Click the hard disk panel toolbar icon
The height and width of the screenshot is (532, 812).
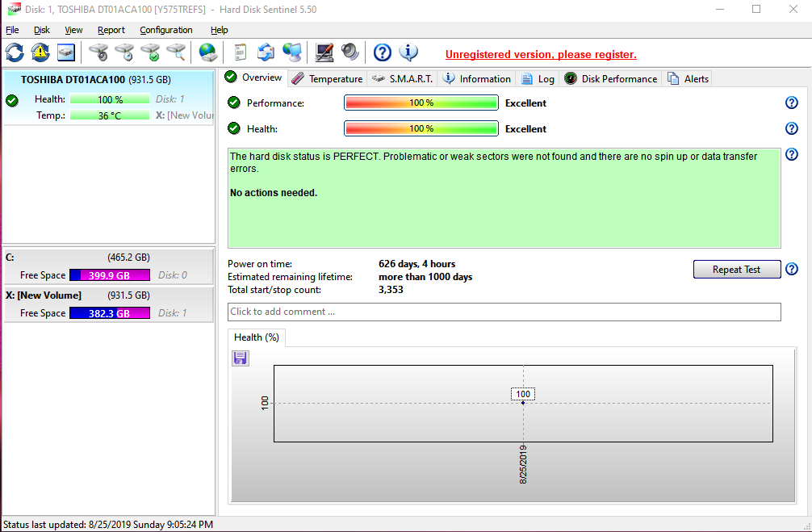[x=66, y=52]
